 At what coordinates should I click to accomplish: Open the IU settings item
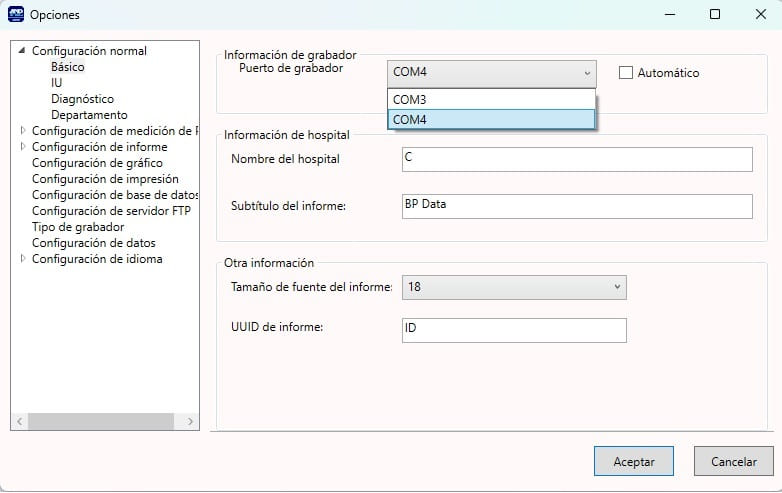57,83
